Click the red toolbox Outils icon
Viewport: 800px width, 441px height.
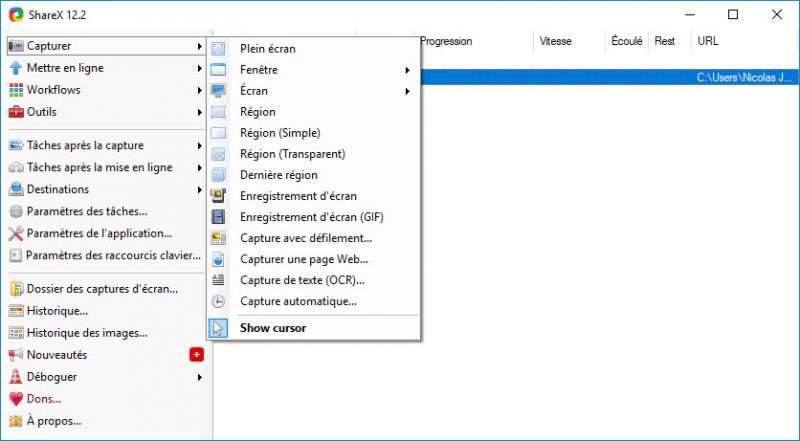point(16,112)
